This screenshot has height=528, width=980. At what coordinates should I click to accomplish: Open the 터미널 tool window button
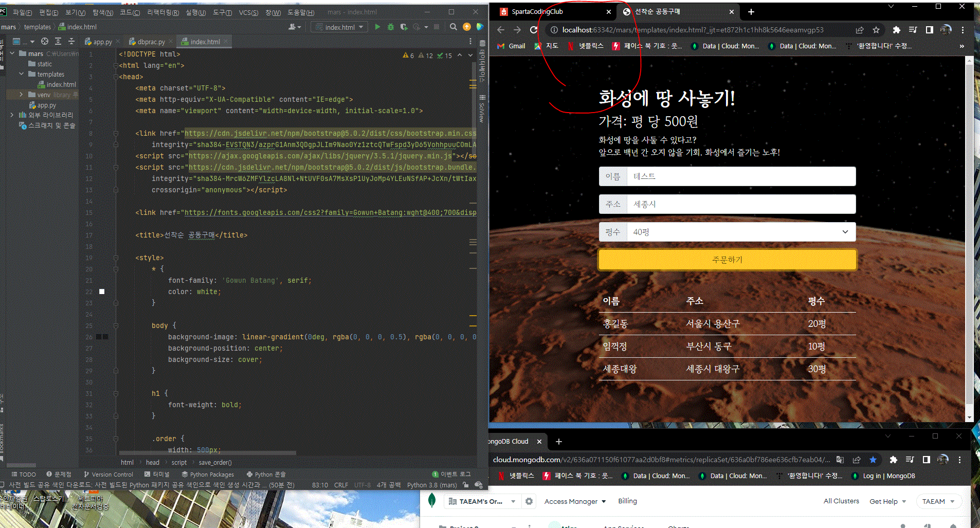coord(157,474)
